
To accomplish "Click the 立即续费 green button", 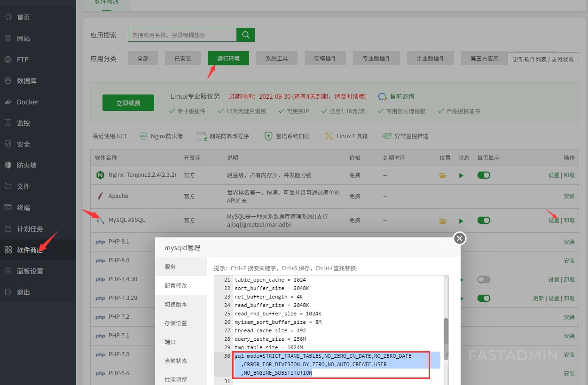I will (x=128, y=103).
